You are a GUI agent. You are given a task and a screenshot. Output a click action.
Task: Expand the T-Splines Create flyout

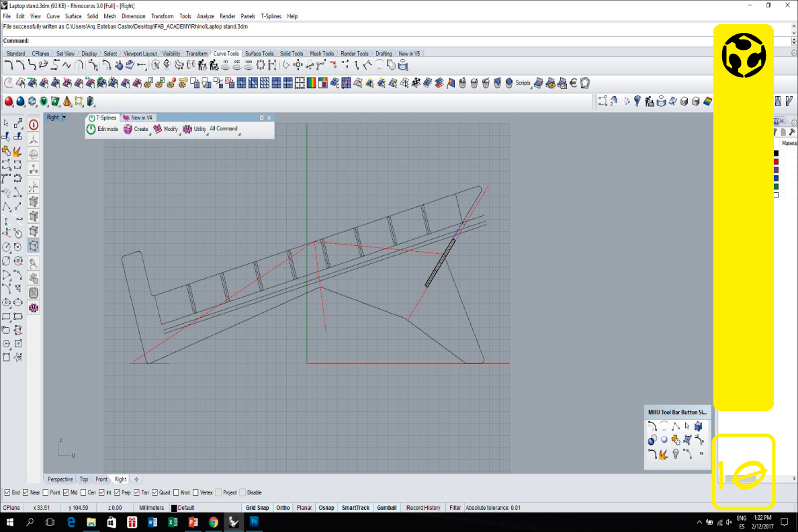coord(136,129)
